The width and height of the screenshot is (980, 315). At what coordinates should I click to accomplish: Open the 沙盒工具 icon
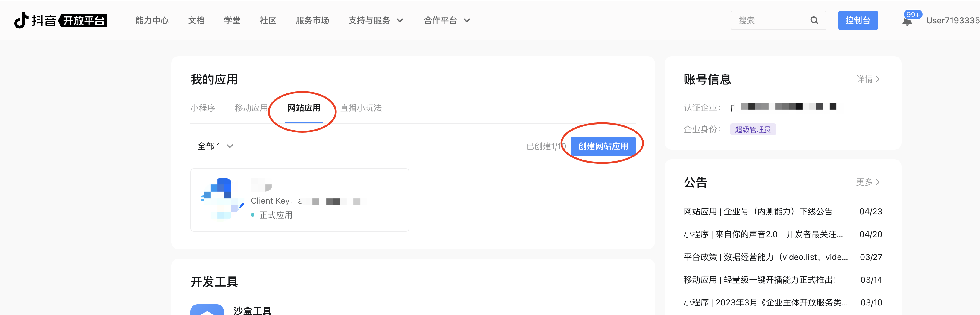tap(207, 310)
